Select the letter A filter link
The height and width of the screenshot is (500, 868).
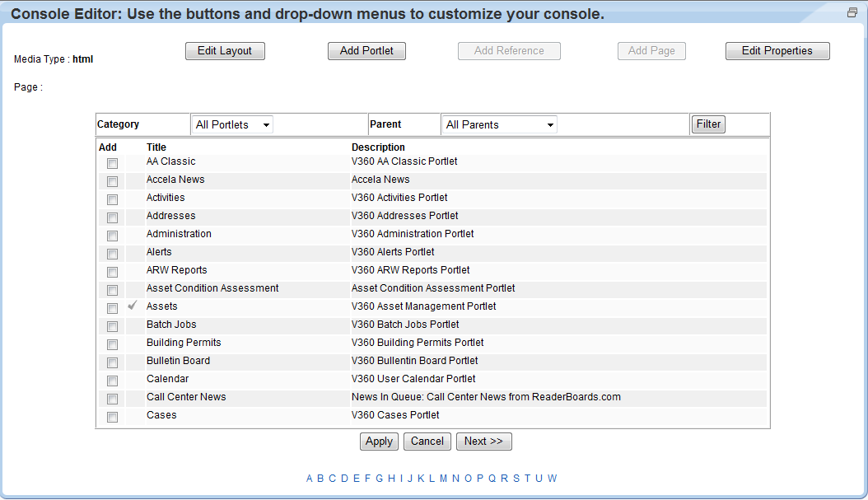tap(309, 478)
